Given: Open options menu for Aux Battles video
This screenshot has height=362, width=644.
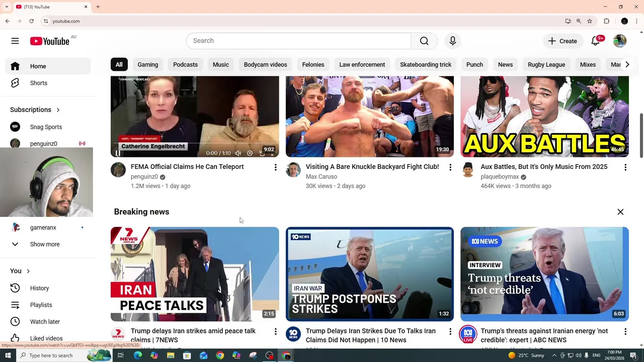Looking at the screenshot, I should 625,167.
